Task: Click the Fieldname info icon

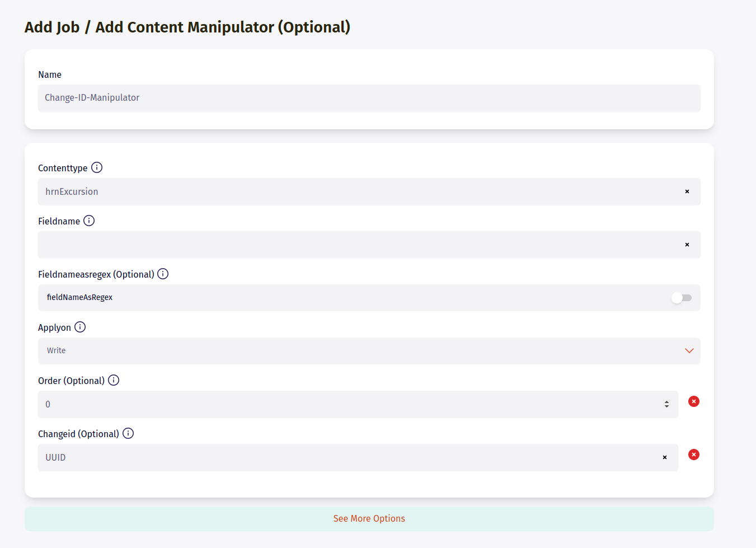Action: tap(89, 221)
